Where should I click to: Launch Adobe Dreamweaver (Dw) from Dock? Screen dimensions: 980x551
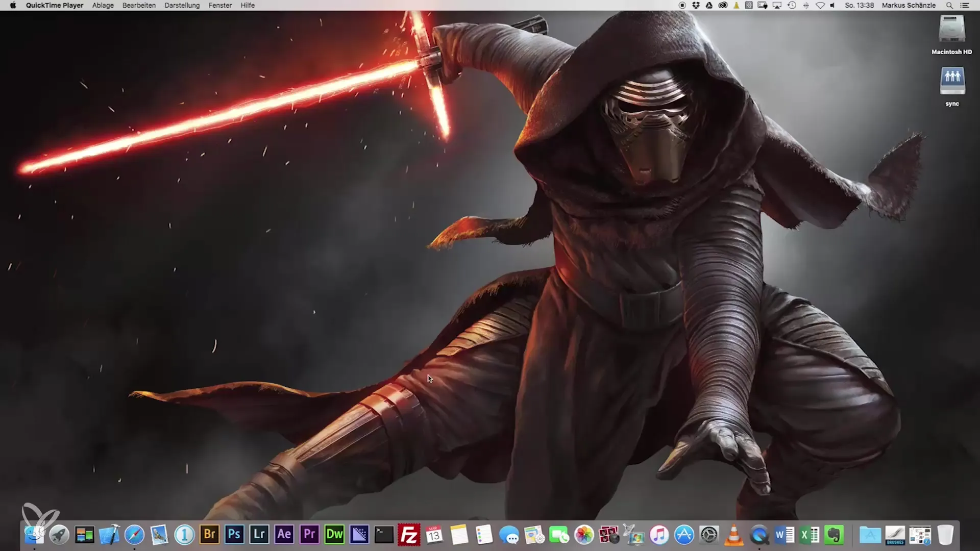tap(334, 534)
